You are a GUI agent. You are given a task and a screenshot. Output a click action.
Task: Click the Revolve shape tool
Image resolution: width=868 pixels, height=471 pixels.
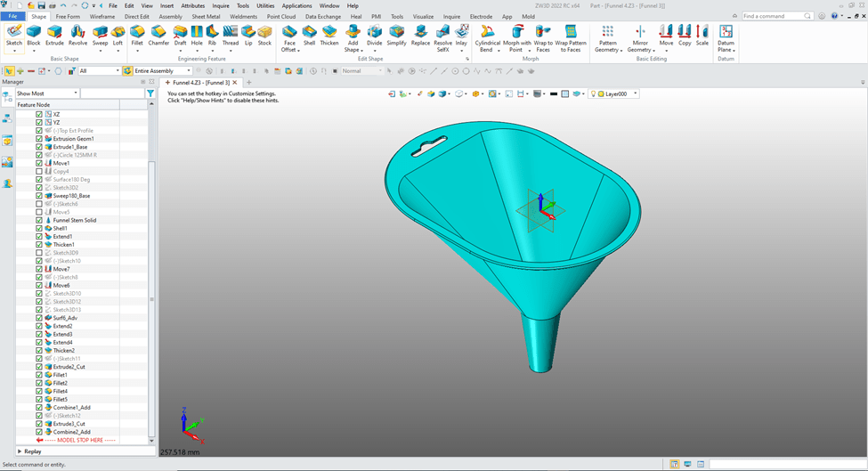point(78,35)
